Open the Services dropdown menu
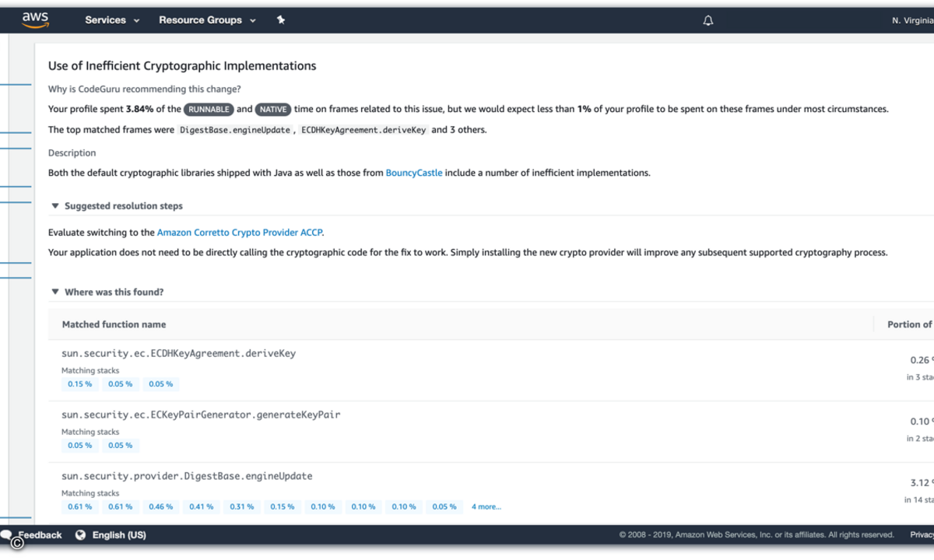The width and height of the screenshot is (934, 560). (112, 20)
